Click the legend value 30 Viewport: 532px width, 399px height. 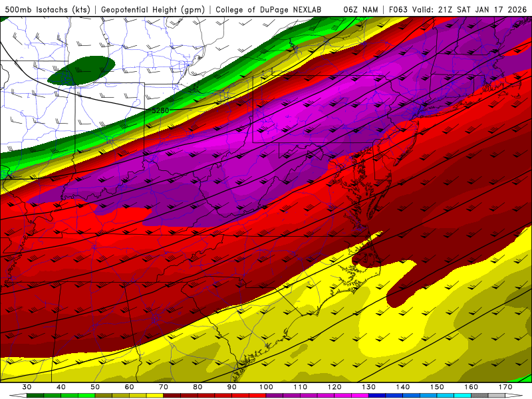(27, 387)
